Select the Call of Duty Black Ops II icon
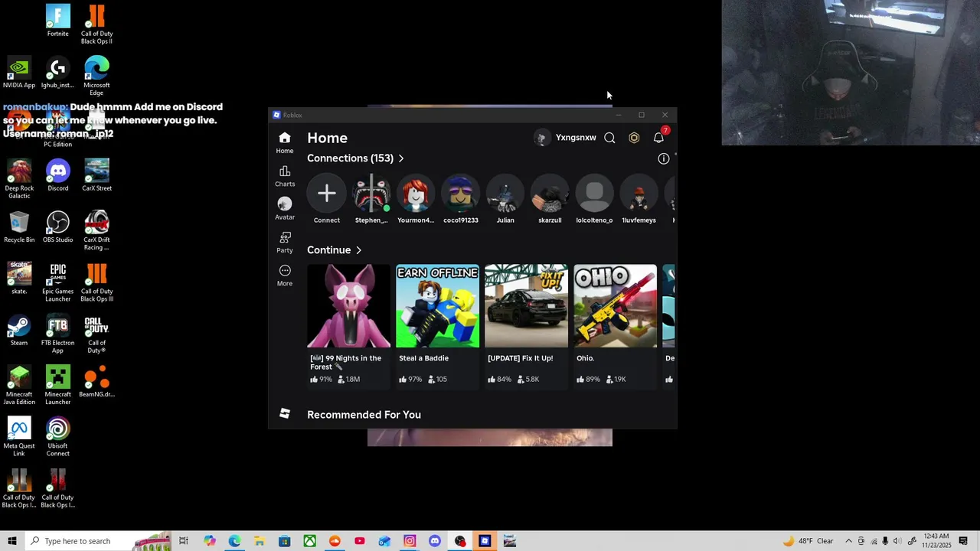Image resolution: width=980 pixels, height=551 pixels. 96,24
